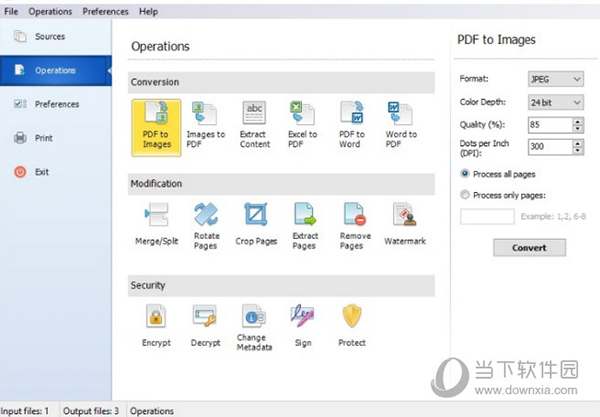Open the Sign document tool

(x=303, y=326)
